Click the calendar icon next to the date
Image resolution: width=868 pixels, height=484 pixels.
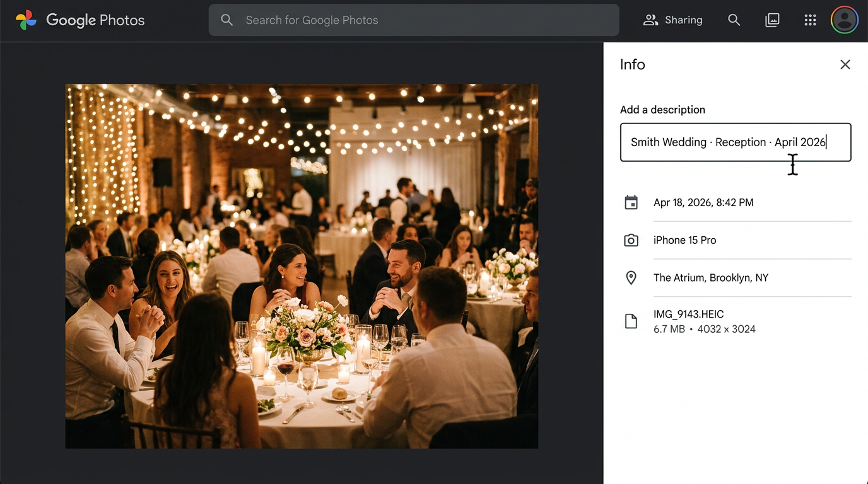tap(631, 202)
